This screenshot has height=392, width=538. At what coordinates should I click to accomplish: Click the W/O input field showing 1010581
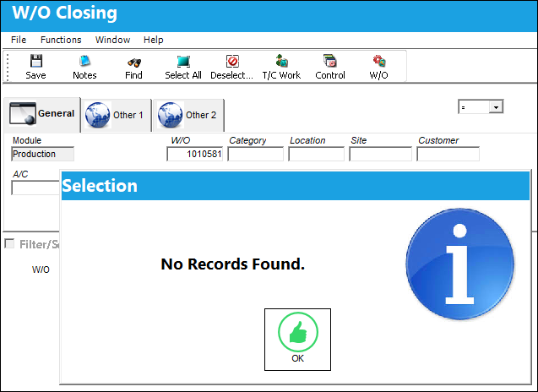pyautogui.click(x=194, y=154)
